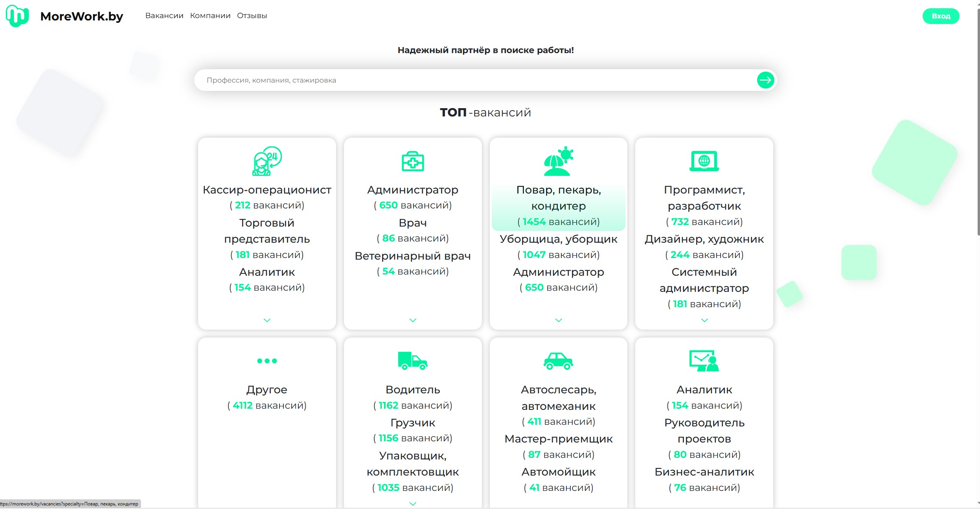Image resolution: width=980 pixels, height=509 pixels.
Task: Click the 732 вакансий count
Action: click(x=704, y=222)
